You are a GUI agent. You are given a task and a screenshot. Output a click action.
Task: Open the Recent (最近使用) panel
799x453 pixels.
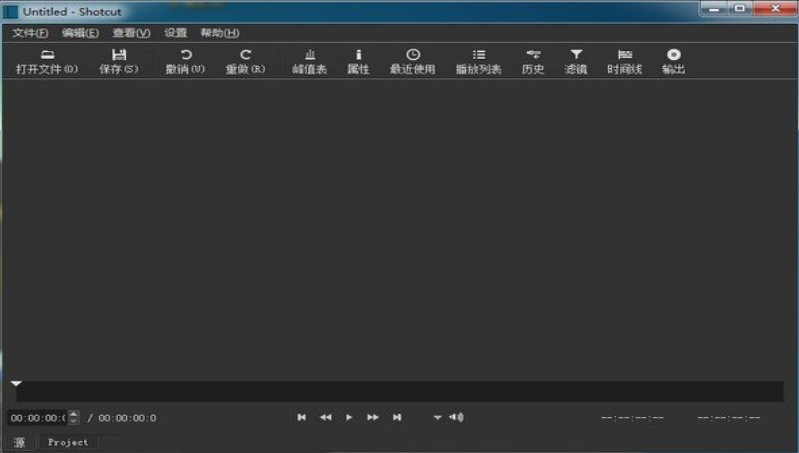413,61
